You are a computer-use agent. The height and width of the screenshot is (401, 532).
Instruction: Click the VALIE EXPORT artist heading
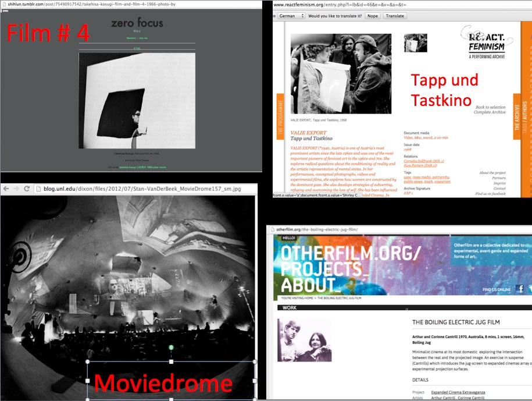[x=308, y=133]
